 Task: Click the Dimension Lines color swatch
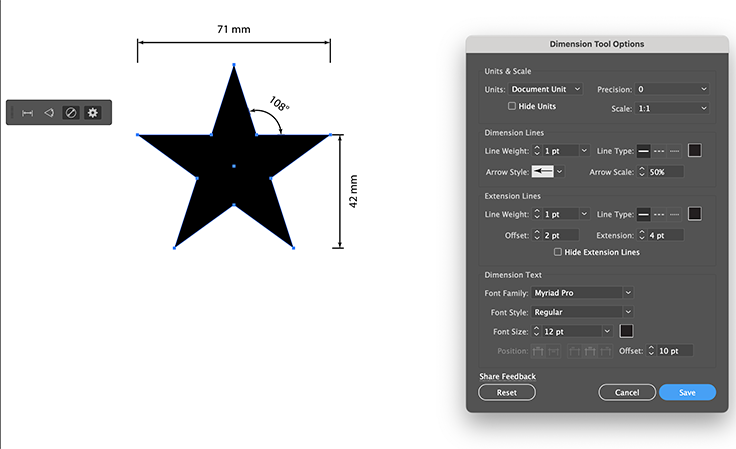click(695, 151)
